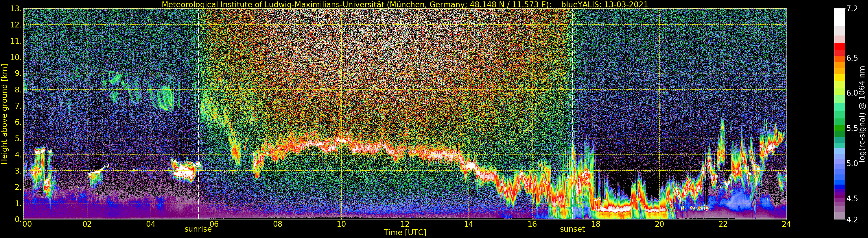
Task: Click the white dashed sunset marker line
Action: click(x=572, y=114)
